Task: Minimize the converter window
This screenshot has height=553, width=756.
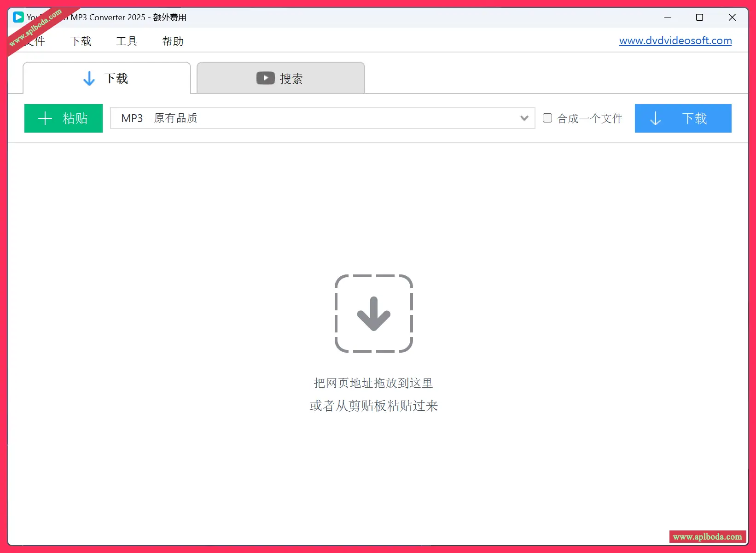Action: click(x=668, y=17)
